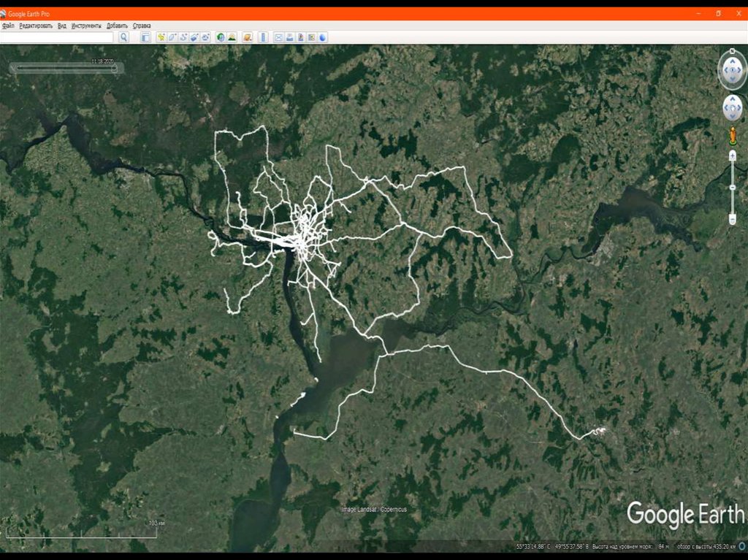Open the planets switcher icon
748x560 pixels.
247,37
